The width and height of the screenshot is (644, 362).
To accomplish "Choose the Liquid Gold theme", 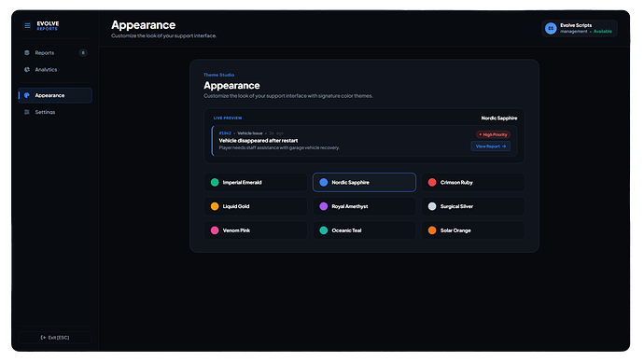I will 256,206.
